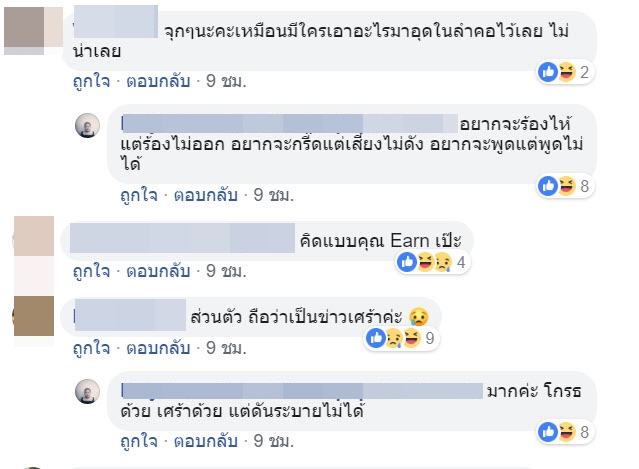This screenshot has width=639, height=469.
Task: Reply to the "อยากจะร้องไห้" comment via ตอบกลับ
Action: pyautogui.click(x=197, y=194)
